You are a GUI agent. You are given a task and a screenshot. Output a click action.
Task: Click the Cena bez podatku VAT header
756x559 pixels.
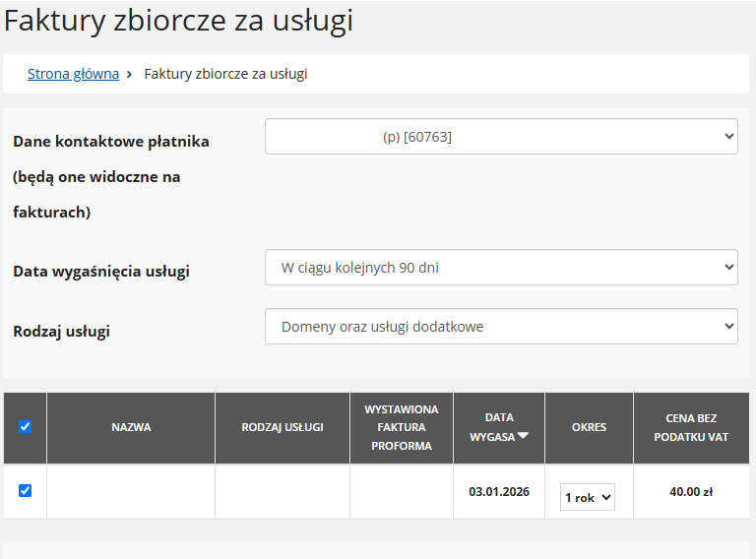691,427
